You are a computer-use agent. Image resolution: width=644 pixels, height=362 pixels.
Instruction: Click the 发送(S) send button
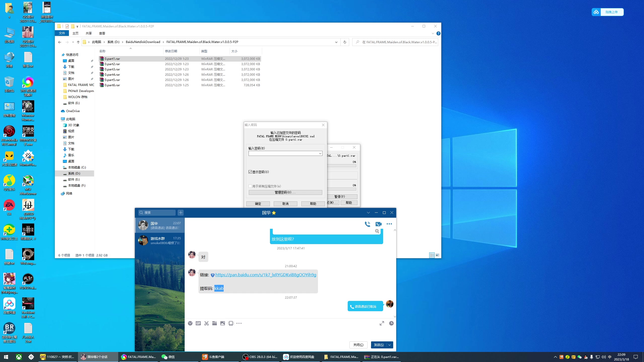(x=379, y=345)
